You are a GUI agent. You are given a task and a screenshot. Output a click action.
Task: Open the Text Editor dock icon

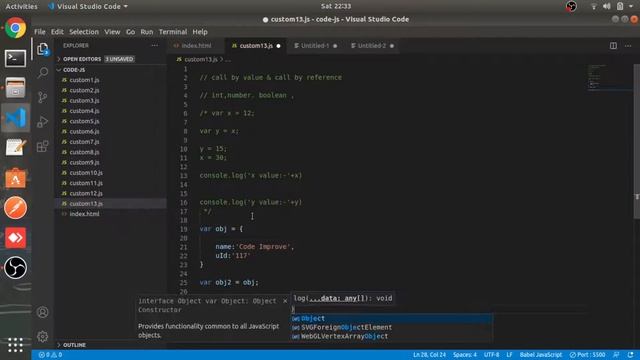(16, 148)
